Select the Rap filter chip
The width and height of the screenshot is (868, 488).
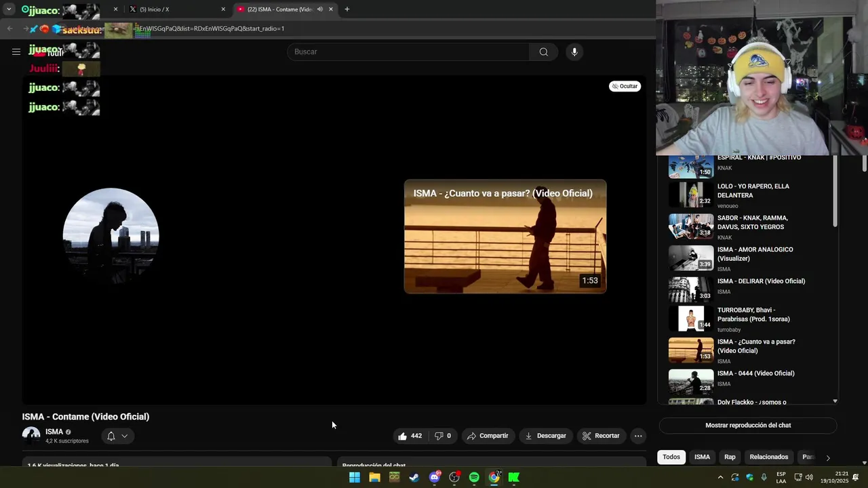[x=730, y=457]
